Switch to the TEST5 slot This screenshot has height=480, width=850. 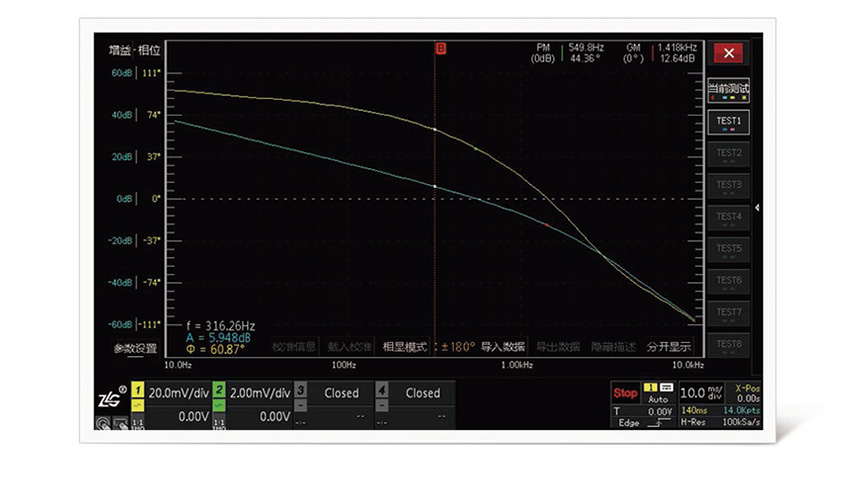[729, 250]
